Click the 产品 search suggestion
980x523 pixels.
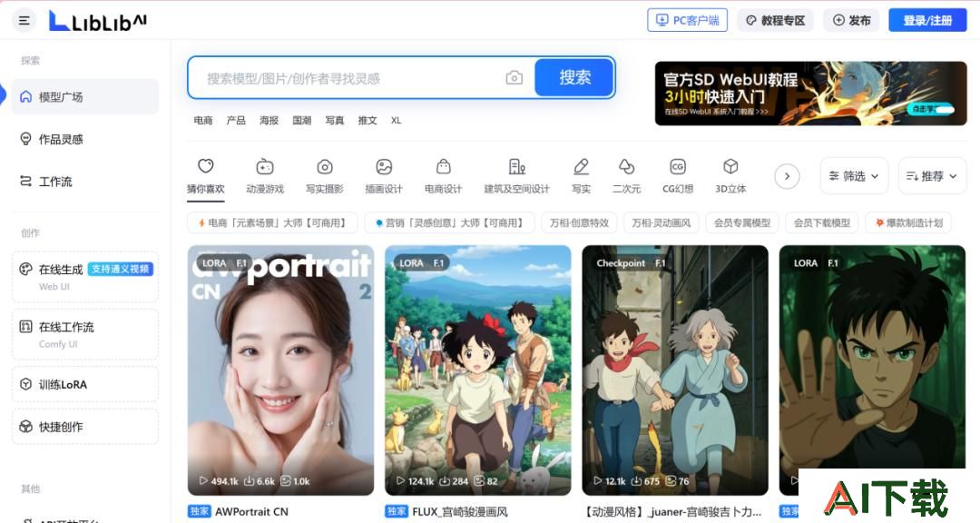coord(236,120)
